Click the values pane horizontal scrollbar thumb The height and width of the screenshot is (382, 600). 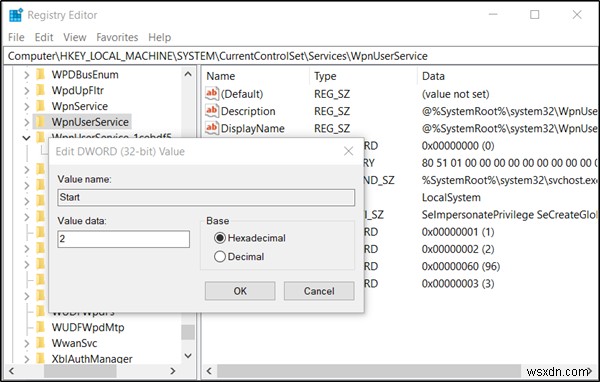point(369,371)
